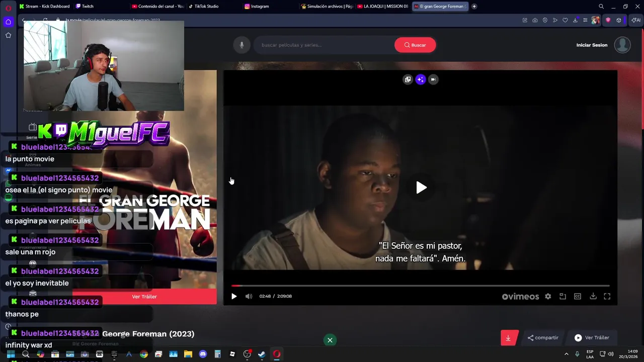Open Steam from the taskbar
Viewport: 644px width, 362px height.
(x=262, y=354)
